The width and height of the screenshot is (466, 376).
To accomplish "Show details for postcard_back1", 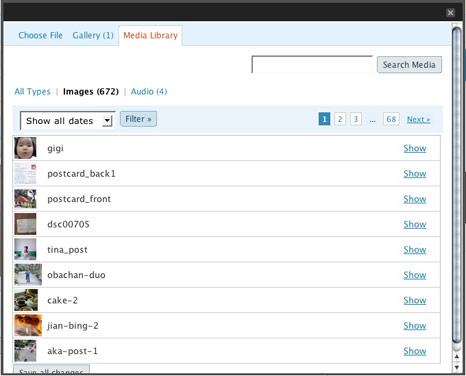I will (415, 174).
